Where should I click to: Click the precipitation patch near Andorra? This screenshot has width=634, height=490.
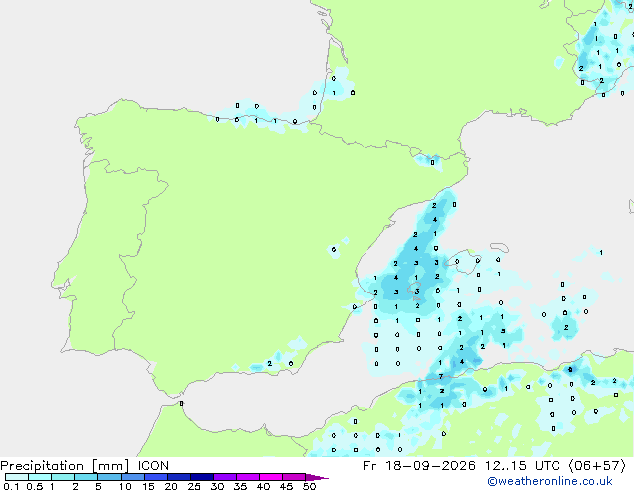(429, 161)
